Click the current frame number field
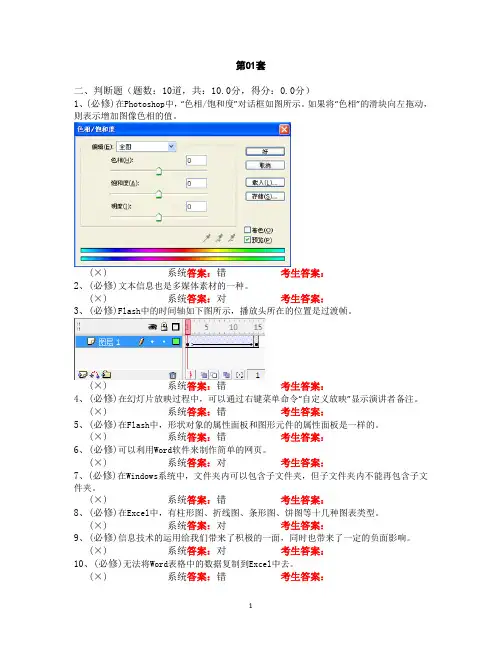 tap(256, 375)
